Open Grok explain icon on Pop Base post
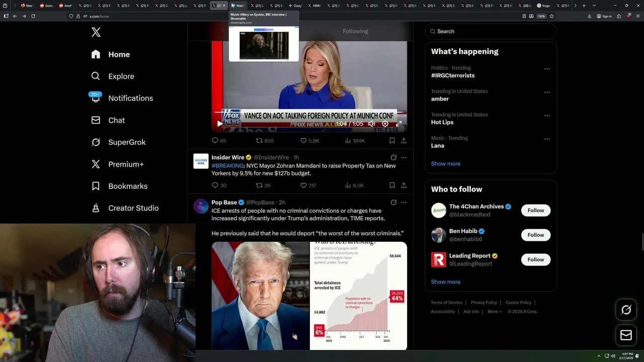 [393, 203]
